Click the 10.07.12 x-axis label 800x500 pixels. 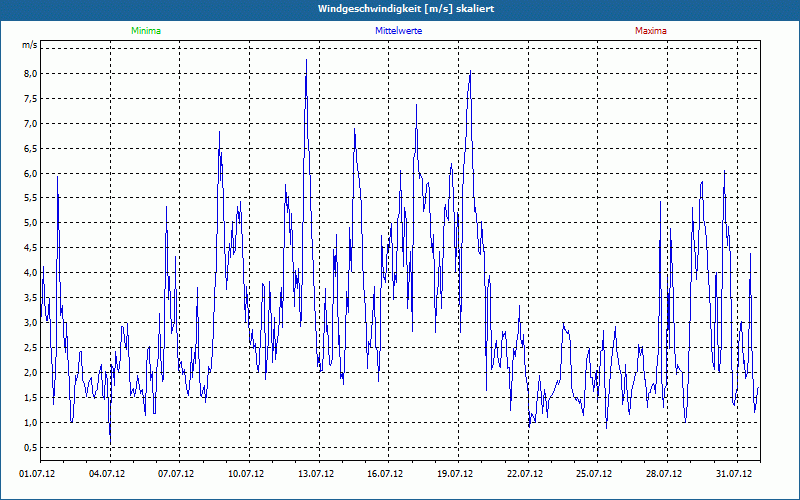coord(246,474)
